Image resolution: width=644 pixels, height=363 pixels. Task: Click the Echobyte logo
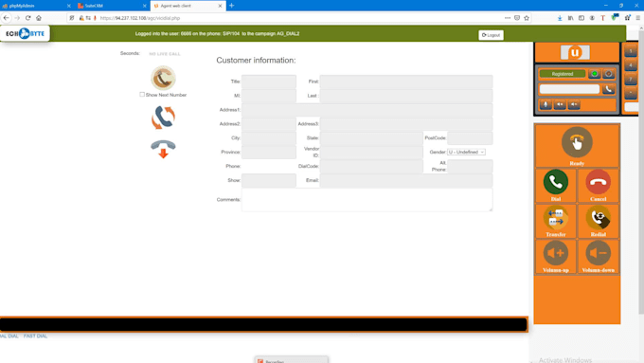[25, 33]
